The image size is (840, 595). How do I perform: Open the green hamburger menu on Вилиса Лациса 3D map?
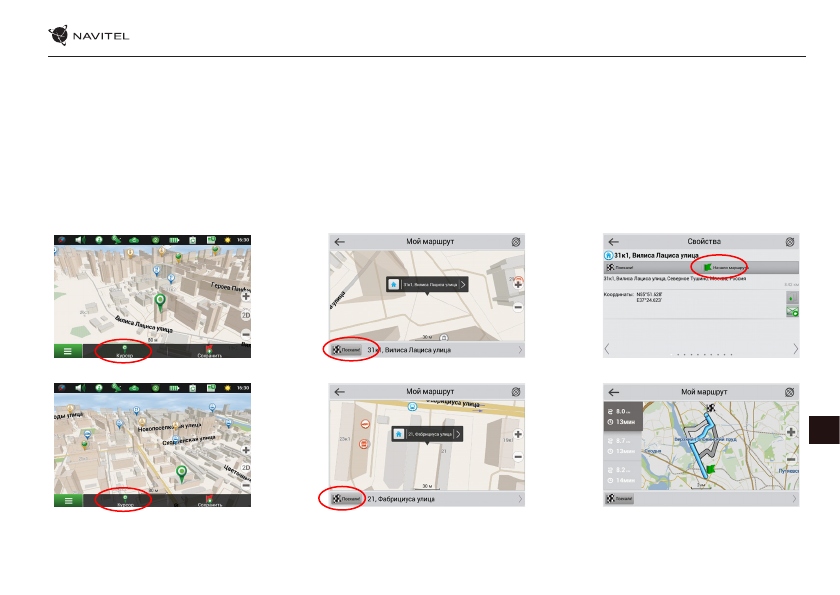(x=69, y=352)
